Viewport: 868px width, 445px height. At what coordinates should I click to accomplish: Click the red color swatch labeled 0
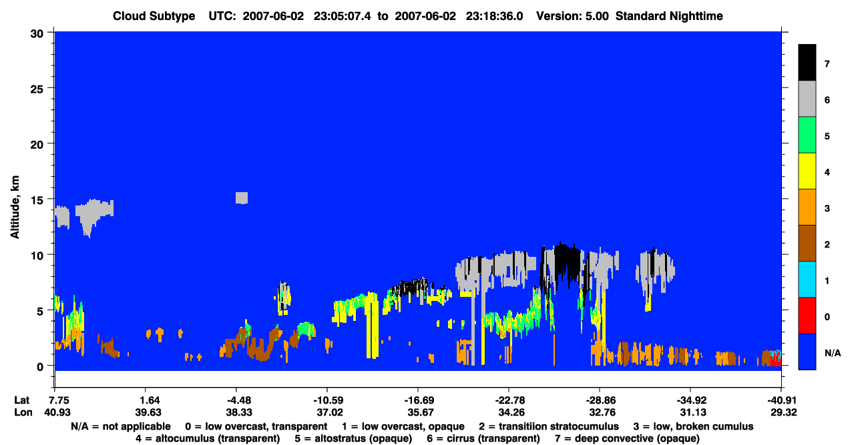coord(807,316)
